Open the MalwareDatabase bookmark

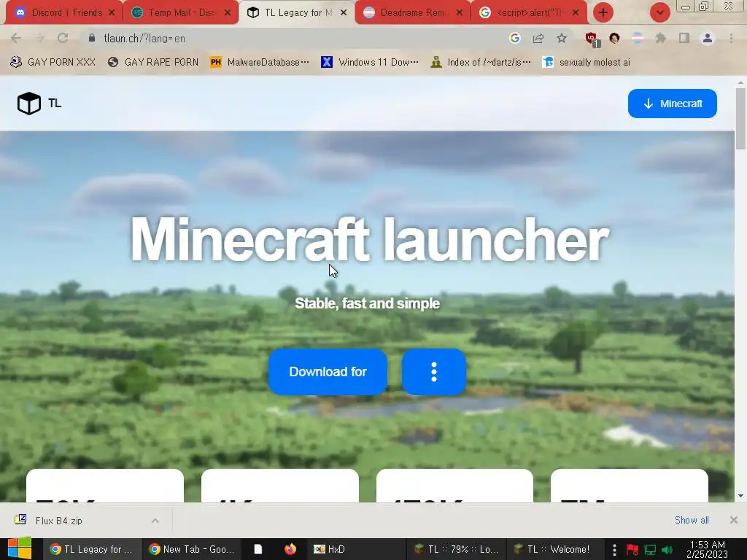tap(260, 62)
